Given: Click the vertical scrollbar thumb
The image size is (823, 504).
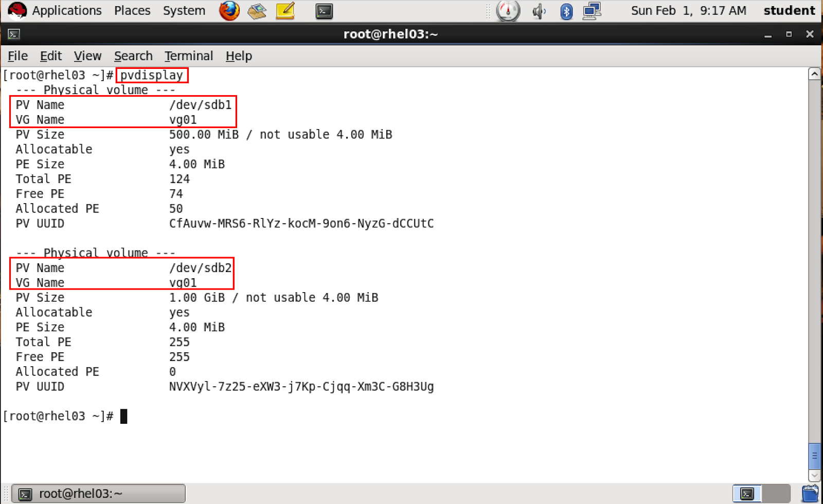Looking at the screenshot, I should [x=815, y=455].
